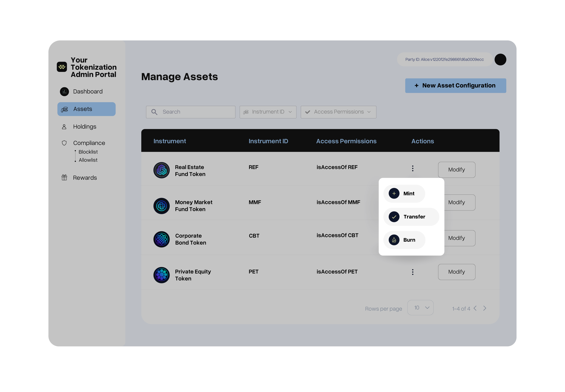Click the Actions column header
Image resolution: width=565 pixels, height=392 pixels.
pos(422,141)
